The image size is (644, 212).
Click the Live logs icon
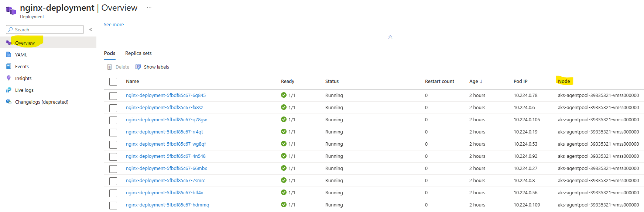click(8, 90)
